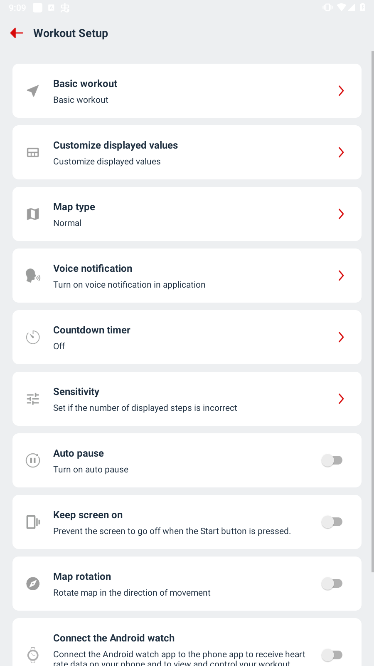374x666 pixels.
Task: Open Basic workout via its red chevron
Action: click(341, 91)
